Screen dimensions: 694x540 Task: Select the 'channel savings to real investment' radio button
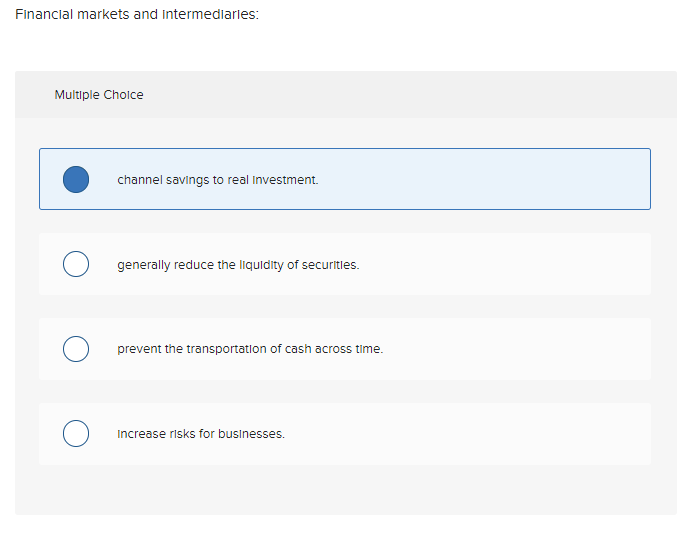tap(76, 179)
